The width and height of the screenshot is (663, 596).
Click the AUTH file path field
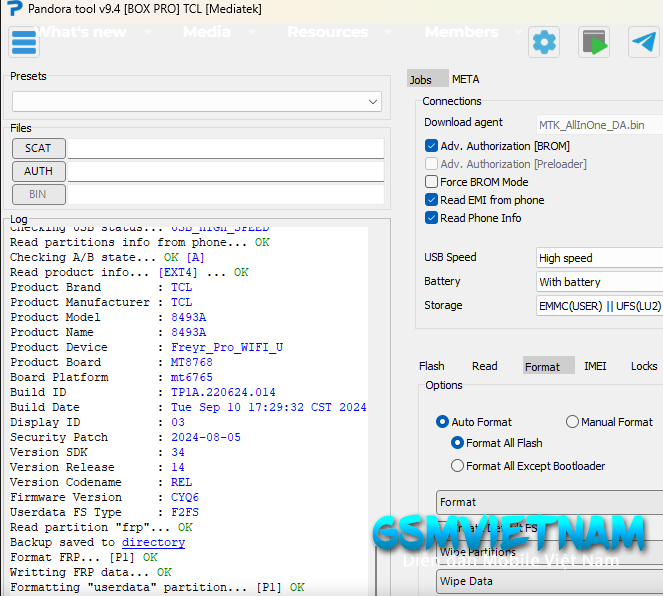(x=225, y=171)
